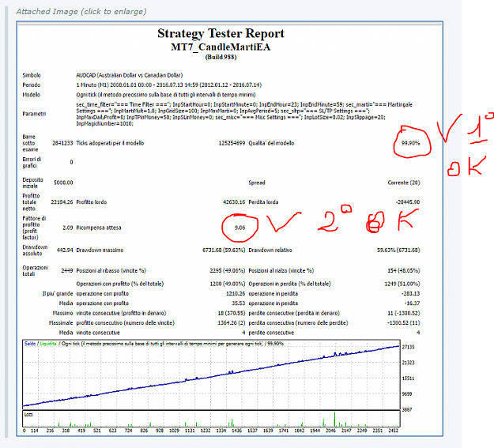
Task: Click the chart axis value '15511'
Action: point(408,378)
